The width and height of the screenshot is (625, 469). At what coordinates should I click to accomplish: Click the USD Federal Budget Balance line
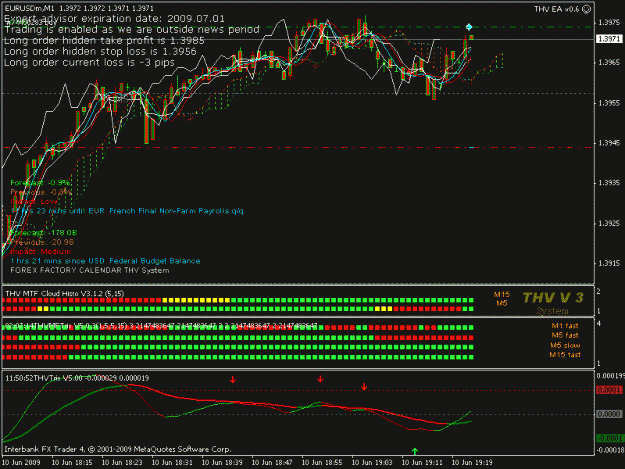point(105,261)
